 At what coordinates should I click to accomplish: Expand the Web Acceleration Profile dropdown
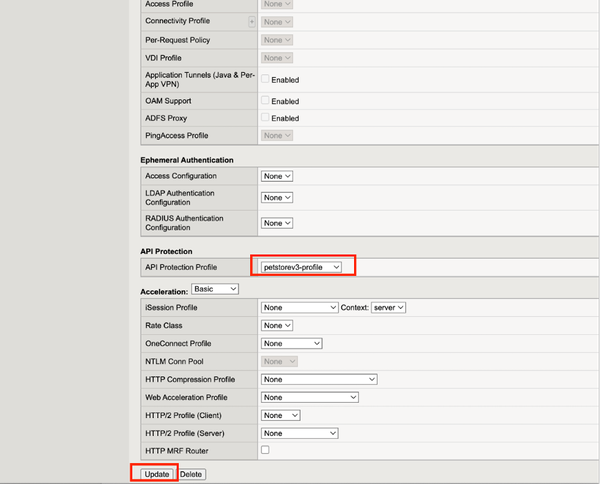point(310,398)
